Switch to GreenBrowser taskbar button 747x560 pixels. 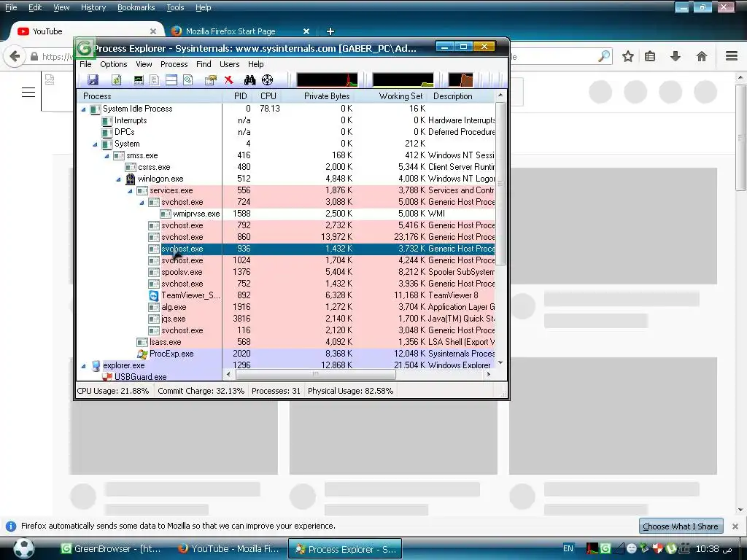[x=111, y=548]
